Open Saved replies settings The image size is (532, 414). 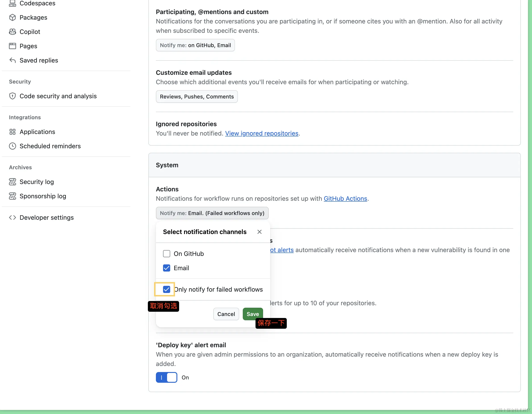[x=39, y=60]
